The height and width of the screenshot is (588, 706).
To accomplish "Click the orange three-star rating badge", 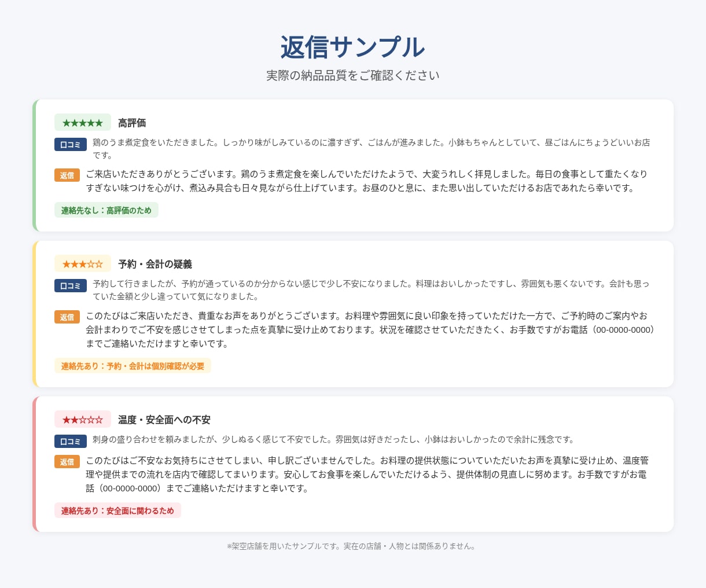I will [83, 264].
